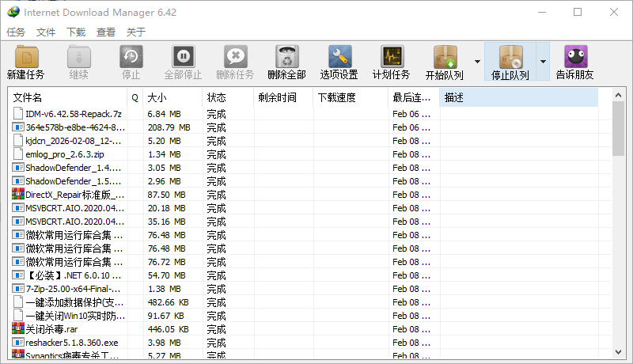Click the 告诉朋友 (tell a friend) icon
The width and height of the screenshot is (633, 364).
point(574,59)
